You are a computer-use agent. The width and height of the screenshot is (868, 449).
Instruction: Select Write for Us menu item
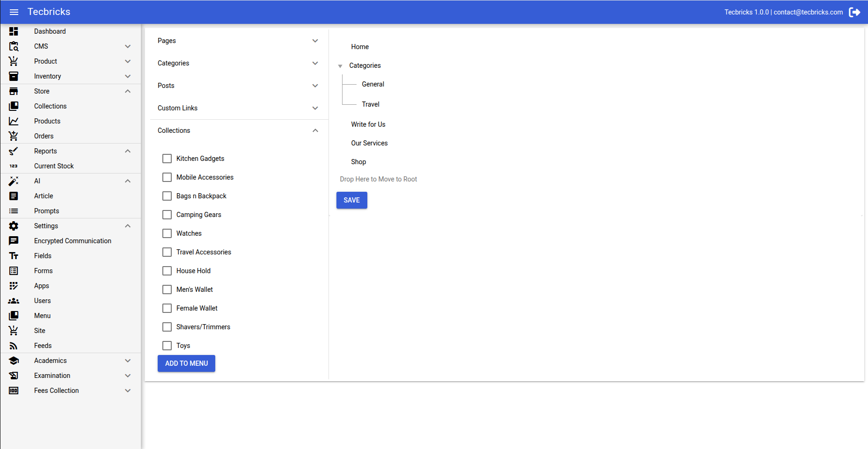click(368, 124)
